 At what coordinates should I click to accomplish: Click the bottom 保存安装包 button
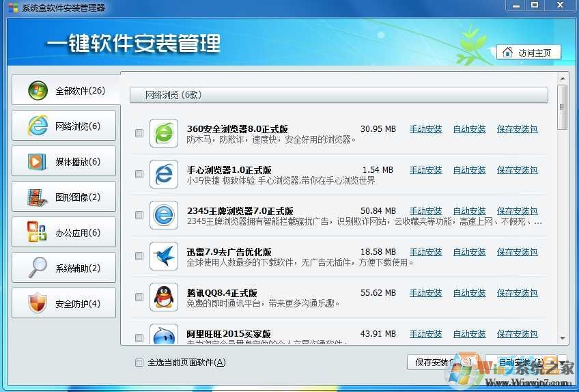[x=444, y=363]
